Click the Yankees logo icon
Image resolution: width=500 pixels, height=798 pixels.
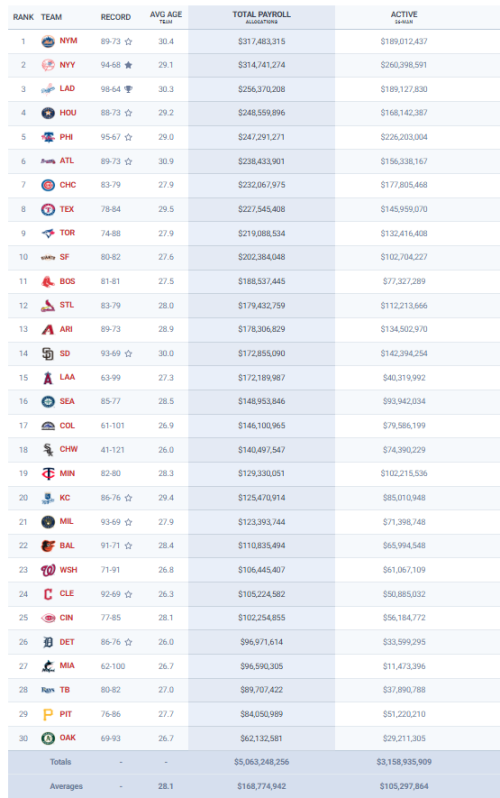click(48, 65)
